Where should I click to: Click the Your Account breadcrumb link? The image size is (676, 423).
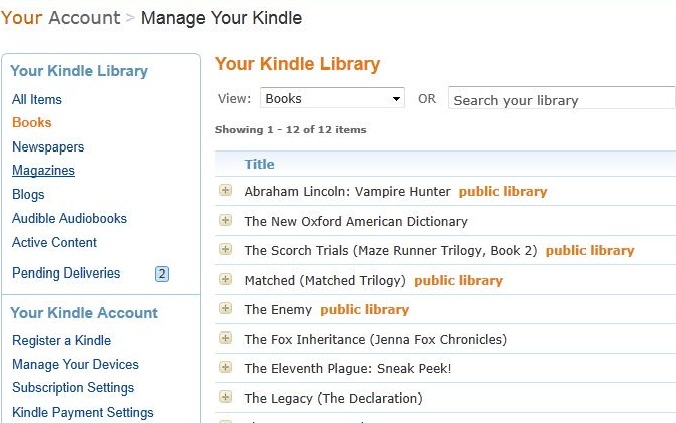(x=60, y=18)
